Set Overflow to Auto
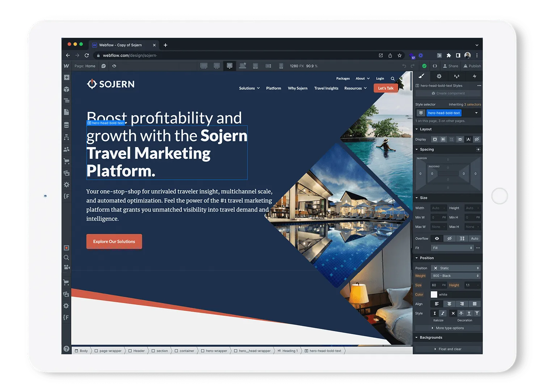This screenshot has width=543, height=392. [475, 238]
